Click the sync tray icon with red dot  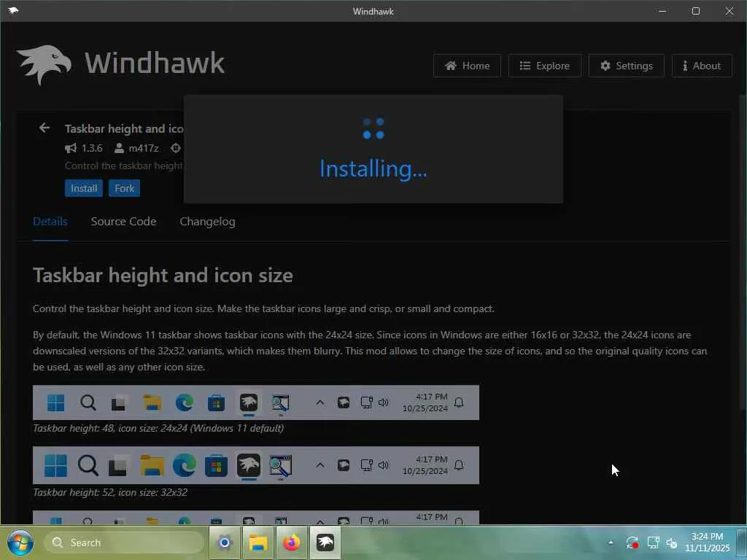pyautogui.click(x=632, y=542)
